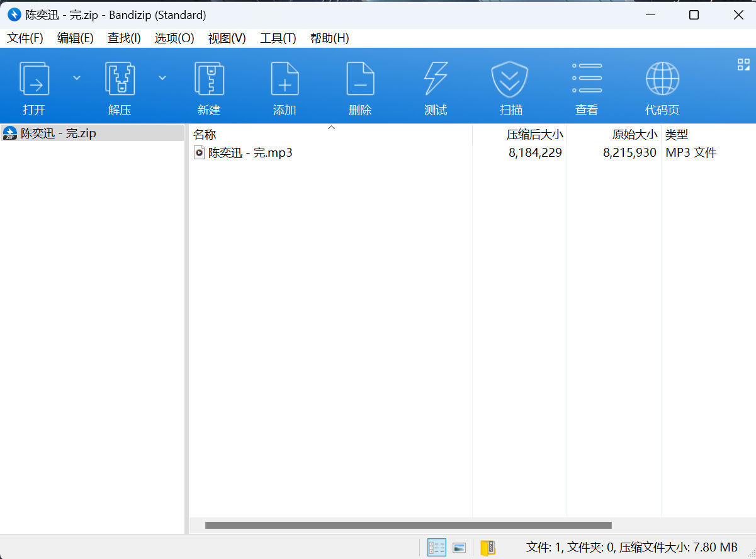Switch to details list view in status bar
The height and width of the screenshot is (559, 756).
click(x=437, y=547)
